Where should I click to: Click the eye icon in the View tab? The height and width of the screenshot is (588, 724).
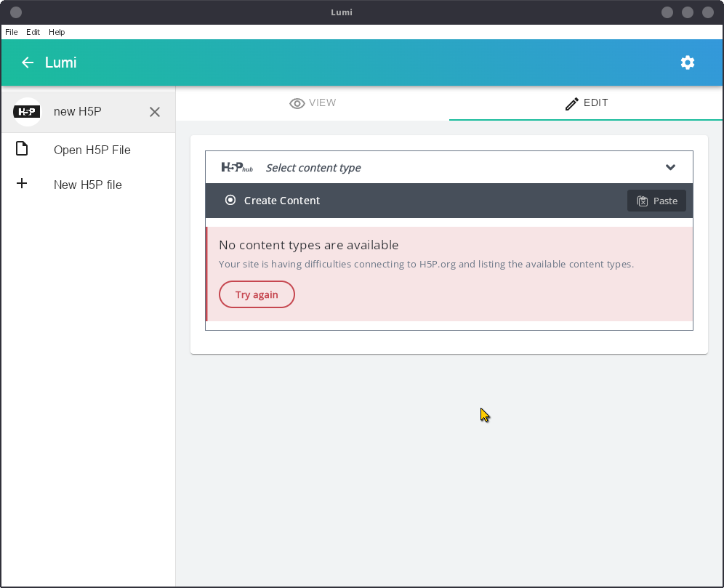[297, 103]
